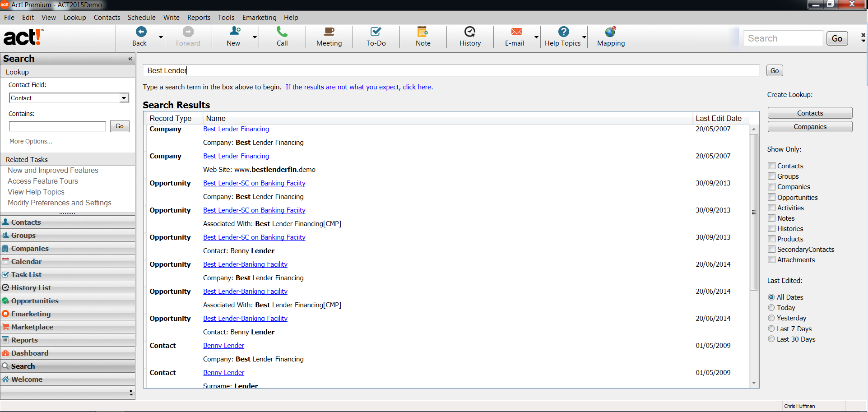
Task: Check the Histories filter checkbox
Action: 771,228
